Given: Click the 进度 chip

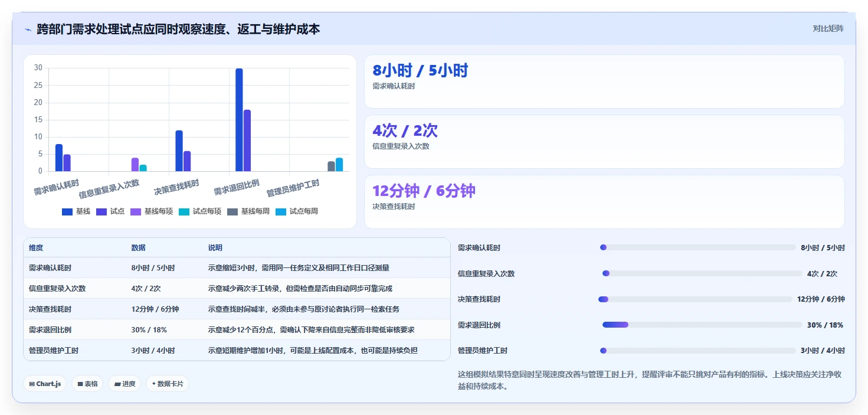Looking at the screenshot, I should [125, 384].
